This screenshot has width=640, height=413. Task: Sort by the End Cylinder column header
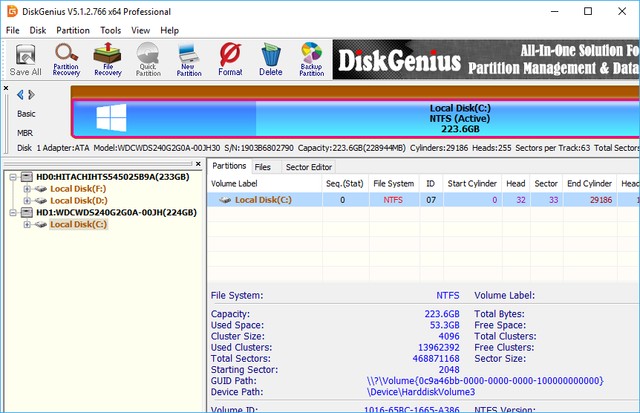point(590,184)
